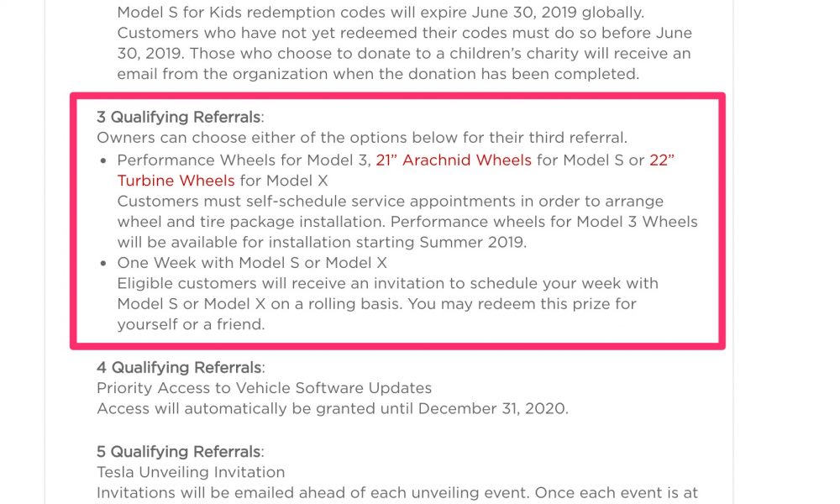Click 'Priority Access to Vehicle Software Updates' line
This screenshot has width=840, height=504.
(x=264, y=388)
